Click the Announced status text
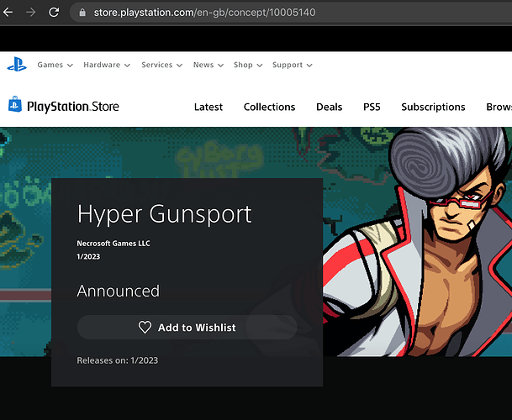The width and height of the screenshot is (512, 420). click(x=119, y=291)
